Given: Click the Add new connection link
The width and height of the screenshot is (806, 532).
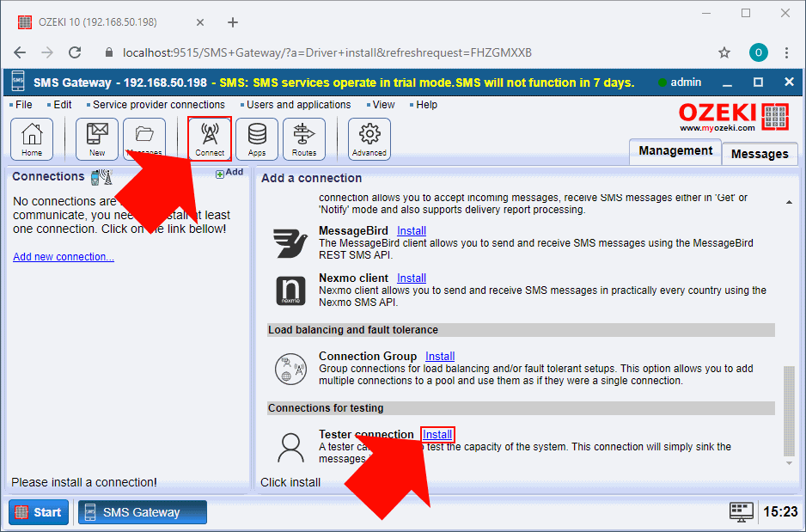Looking at the screenshot, I should [64, 256].
